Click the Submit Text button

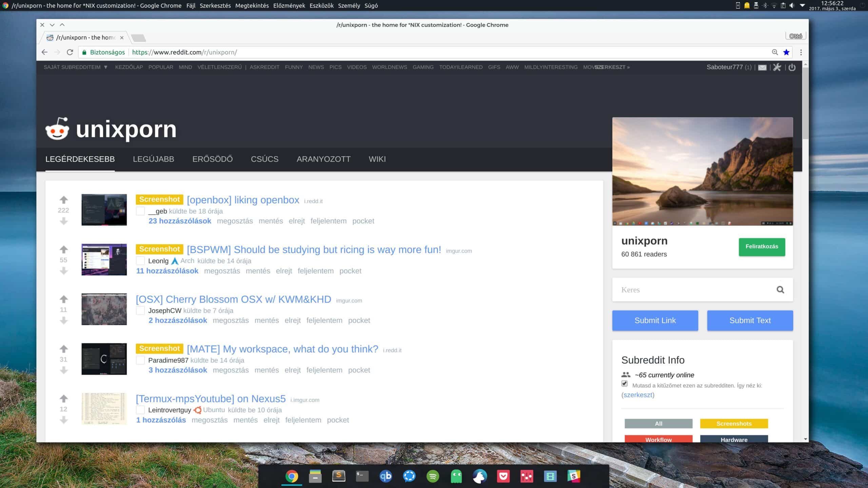pyautogui.click(x=750, y=321)
